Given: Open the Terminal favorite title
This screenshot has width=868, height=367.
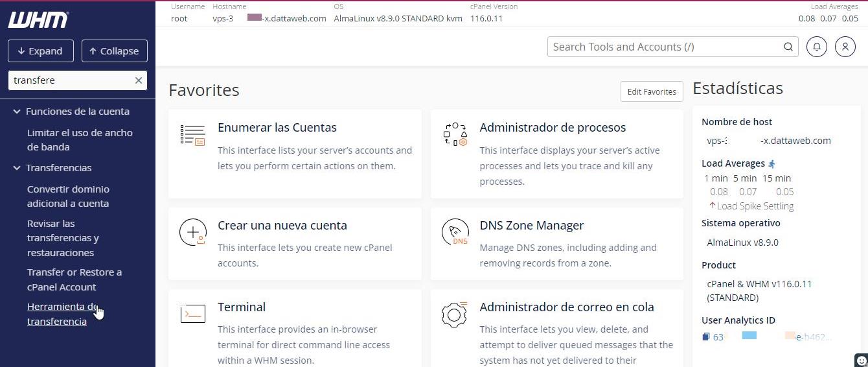Looking at the screenshot, I should (x=242, y=307).
